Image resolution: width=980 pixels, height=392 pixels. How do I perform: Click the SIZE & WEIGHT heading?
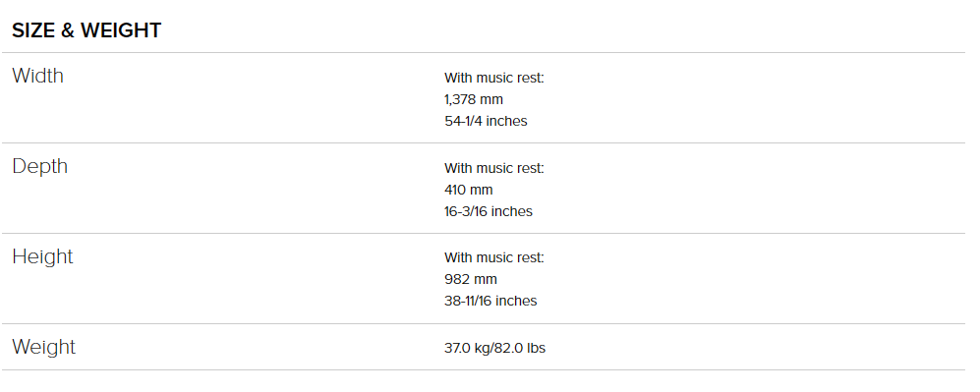point(86,29)
